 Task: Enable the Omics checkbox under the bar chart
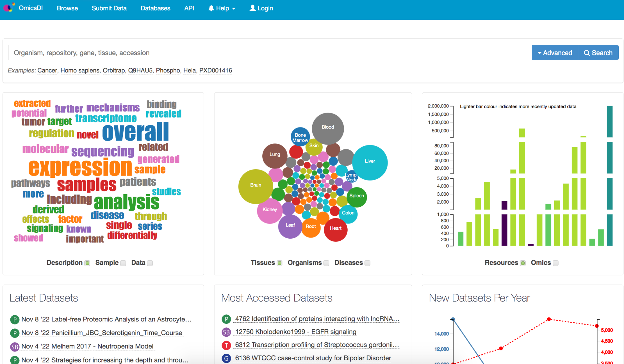[556, 263]
